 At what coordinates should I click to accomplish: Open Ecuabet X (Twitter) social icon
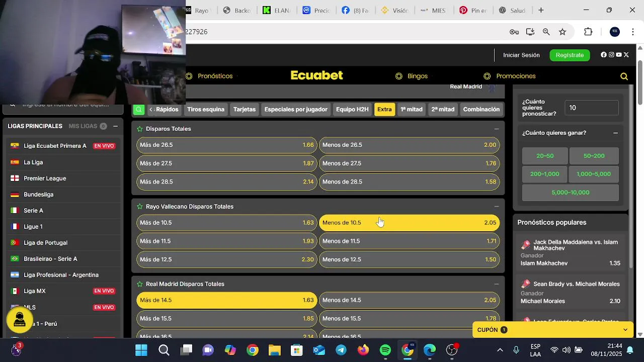(626, 55)
